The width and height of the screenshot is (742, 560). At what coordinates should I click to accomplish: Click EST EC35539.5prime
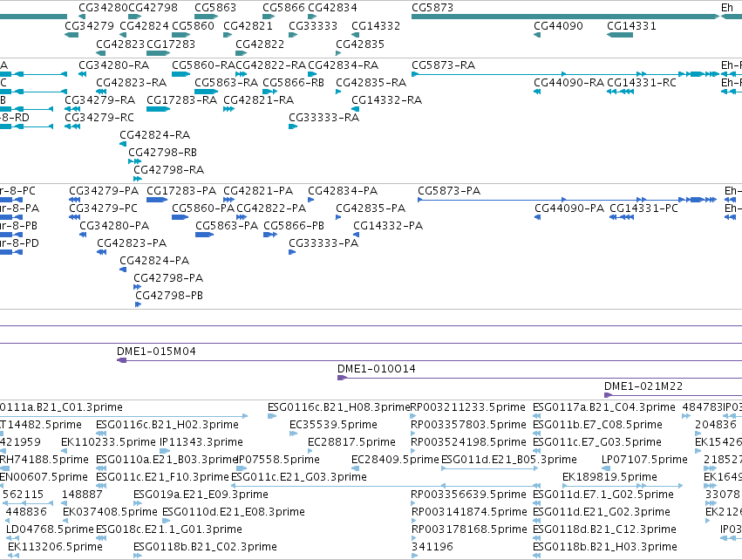coord(333,425)
